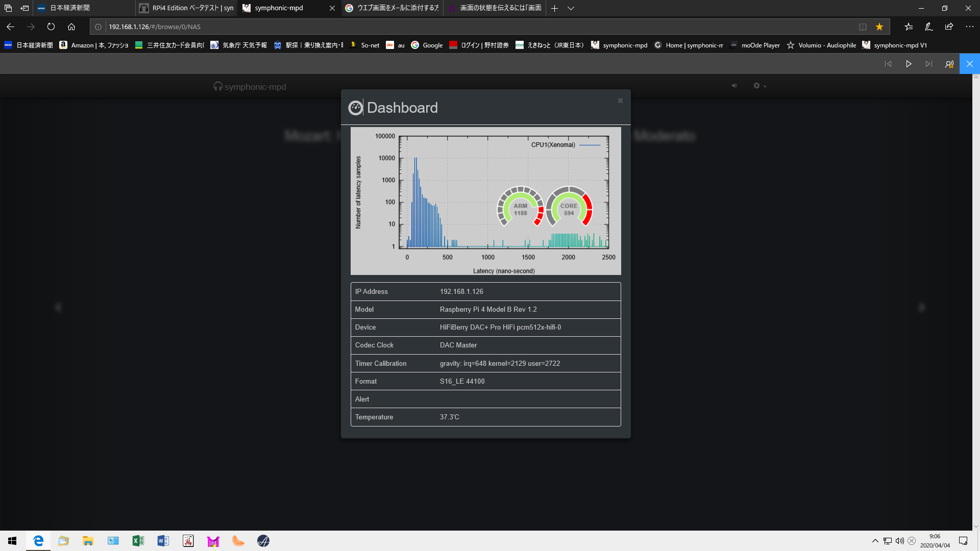
Task: Go back in browser history
Action: click(10, 27)
